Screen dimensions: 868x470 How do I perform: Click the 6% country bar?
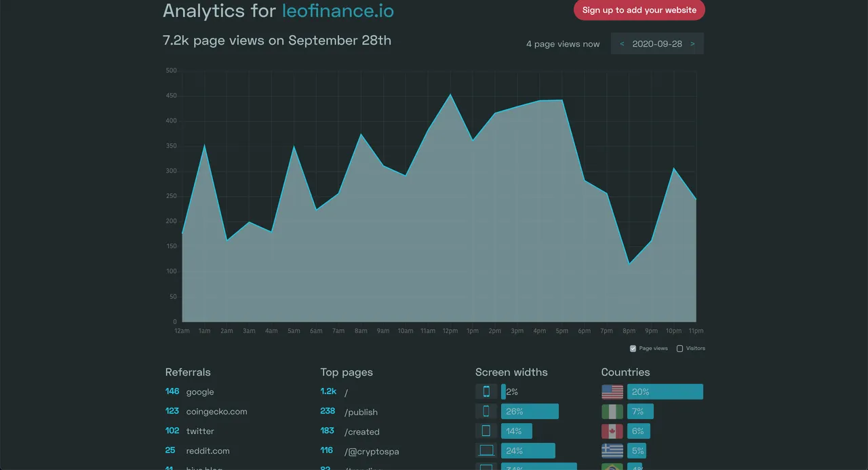(639, 431)
